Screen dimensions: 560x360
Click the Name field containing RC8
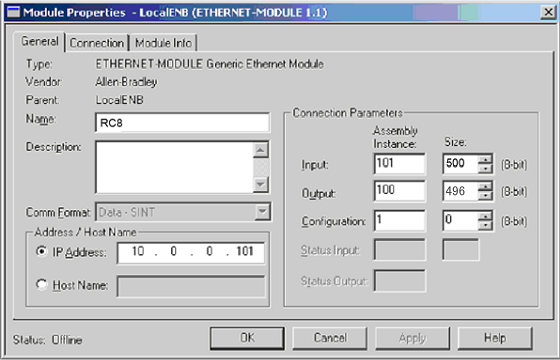point(182,123)
